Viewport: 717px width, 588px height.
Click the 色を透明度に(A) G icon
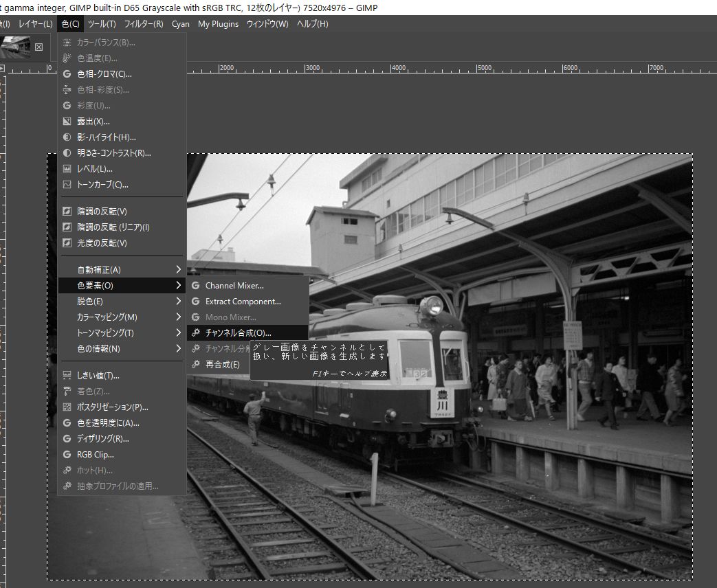point(67,423)
